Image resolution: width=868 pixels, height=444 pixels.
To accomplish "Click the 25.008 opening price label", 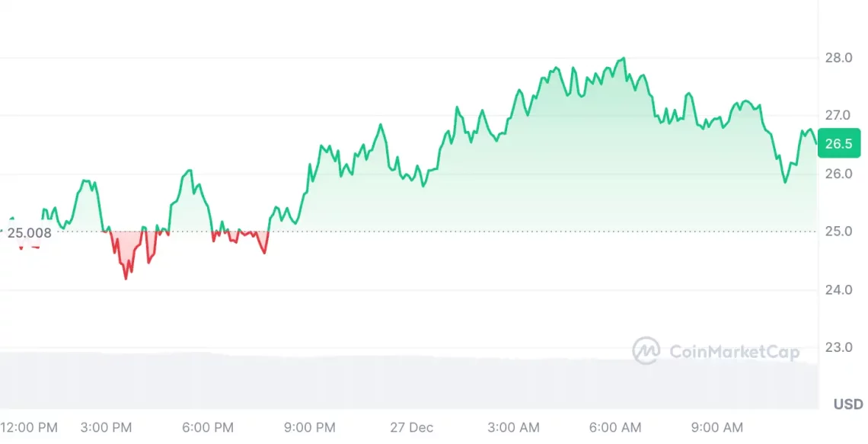I will (x=29, y=233).
